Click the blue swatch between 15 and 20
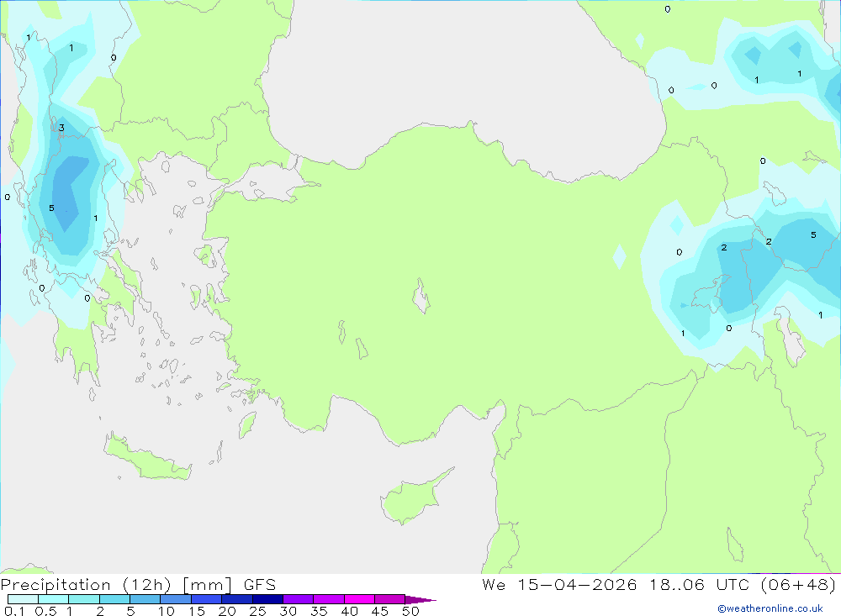 (x=206, y=599)
